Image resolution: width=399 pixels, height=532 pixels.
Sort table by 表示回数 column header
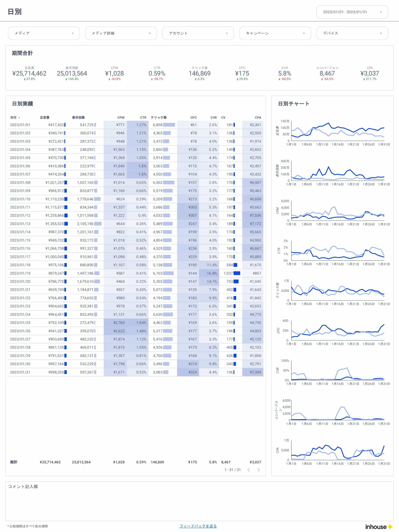point(78,117)
